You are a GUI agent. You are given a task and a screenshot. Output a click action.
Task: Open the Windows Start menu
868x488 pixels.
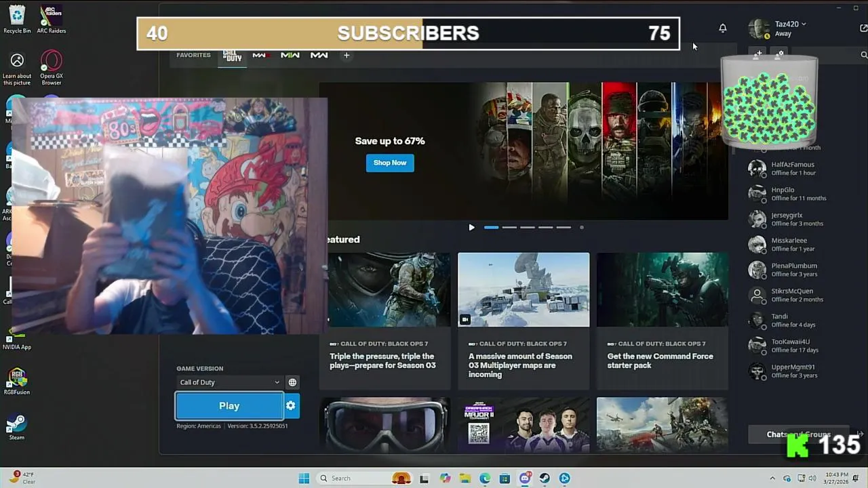(x=304, y=479)
